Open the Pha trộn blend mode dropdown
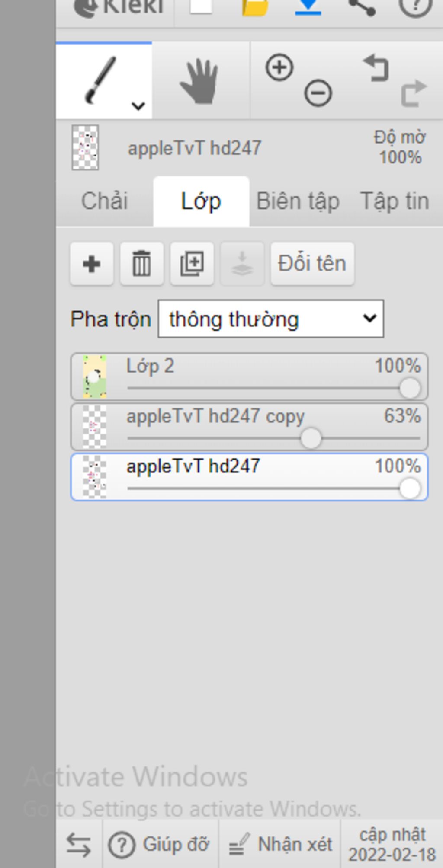Screen dimensions: 443x868 pyautogui.click(x=271, y=319)
